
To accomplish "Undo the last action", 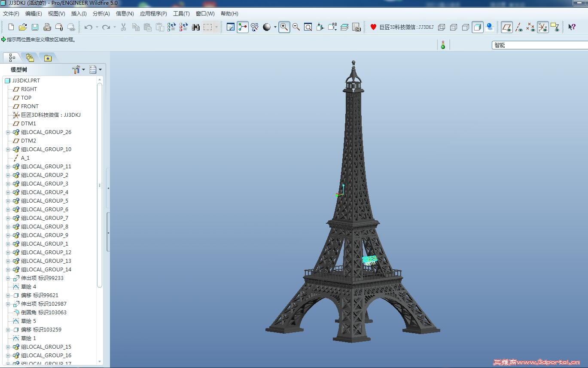I will tap(88, 27).
